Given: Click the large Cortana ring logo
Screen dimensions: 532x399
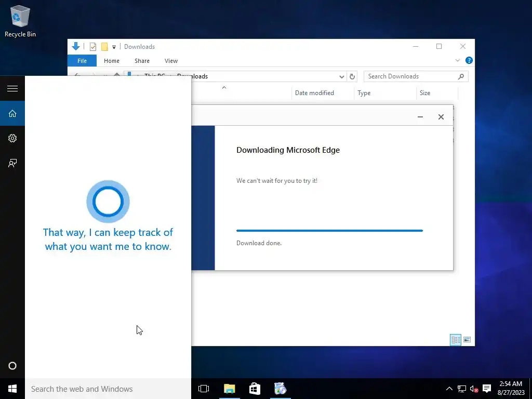Looking at the screenshot, I should pos(108,202).
